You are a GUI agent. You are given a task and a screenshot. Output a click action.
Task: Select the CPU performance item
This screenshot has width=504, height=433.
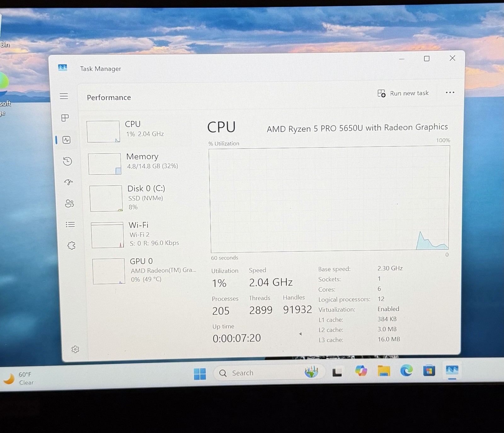140,132
